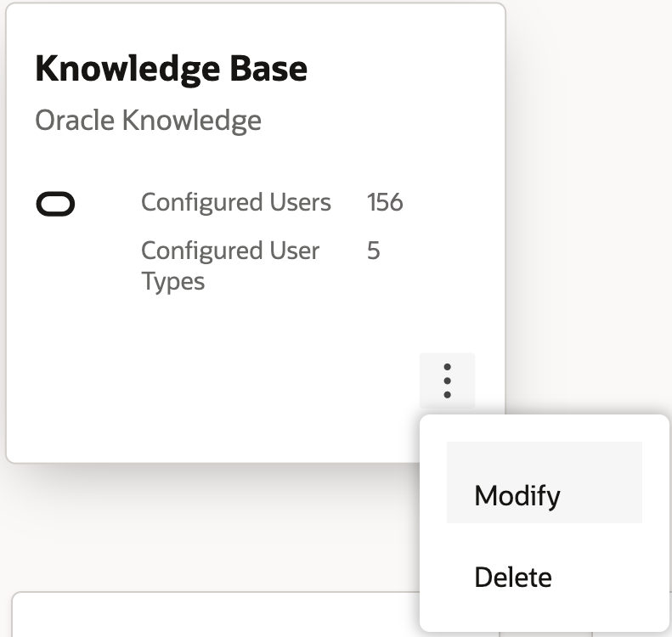Screen dimensions: 672x637
Task: Click menu padding above the Modify option
Action: tap(544, 427)
